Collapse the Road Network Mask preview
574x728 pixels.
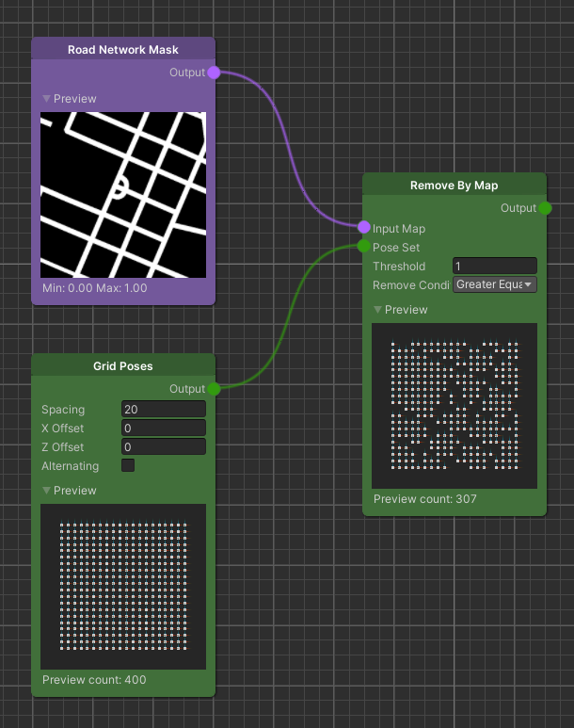tap(47, 99)
